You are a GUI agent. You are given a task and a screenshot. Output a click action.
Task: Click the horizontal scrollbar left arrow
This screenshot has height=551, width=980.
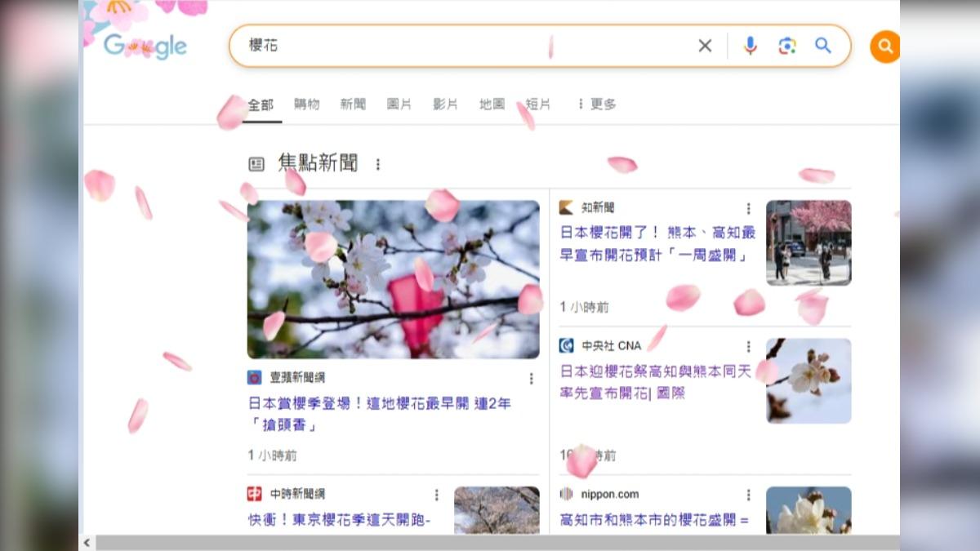pos(87,543)
